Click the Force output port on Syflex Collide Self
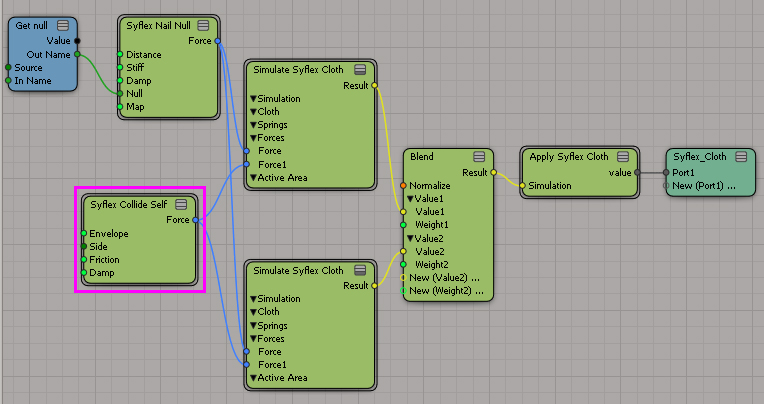This screenshot has width=764, height=404. (x=195, y=220)
